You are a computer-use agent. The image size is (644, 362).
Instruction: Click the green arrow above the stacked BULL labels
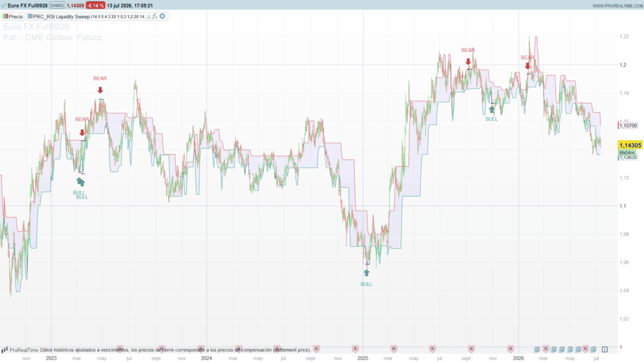tap(80, 182)
